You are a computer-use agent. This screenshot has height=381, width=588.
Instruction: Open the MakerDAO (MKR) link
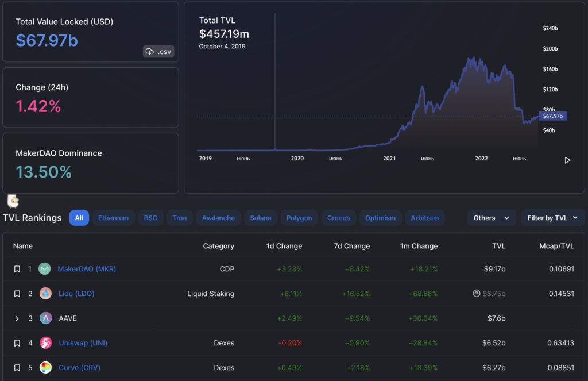tap(86, 268)
